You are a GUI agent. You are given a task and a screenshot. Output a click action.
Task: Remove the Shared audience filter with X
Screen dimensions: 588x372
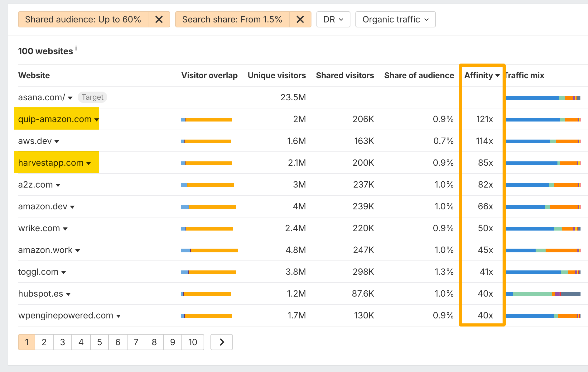(x=159, y=19)
